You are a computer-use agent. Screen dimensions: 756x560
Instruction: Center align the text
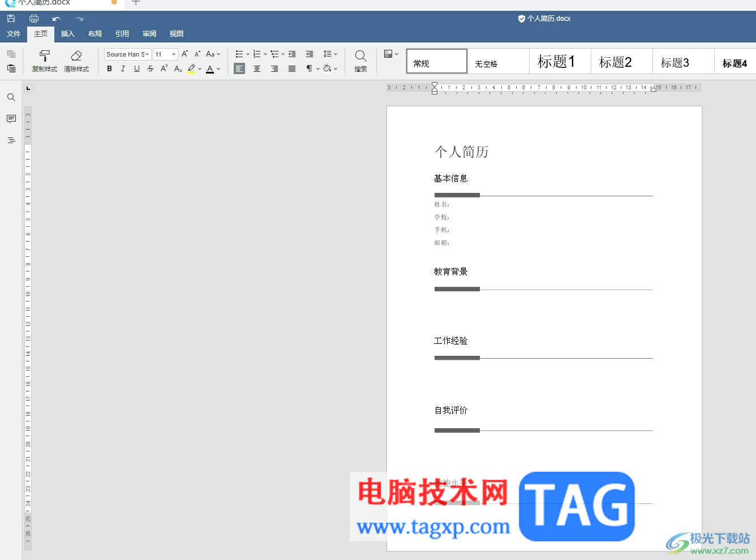[x=257, y=68]
